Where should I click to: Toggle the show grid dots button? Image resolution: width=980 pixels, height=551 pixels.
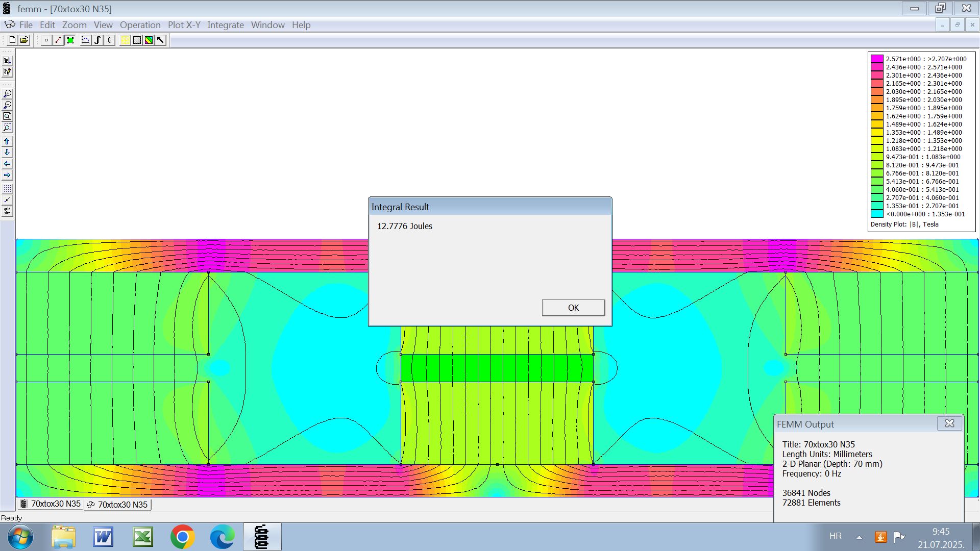[x=7, y=189]
